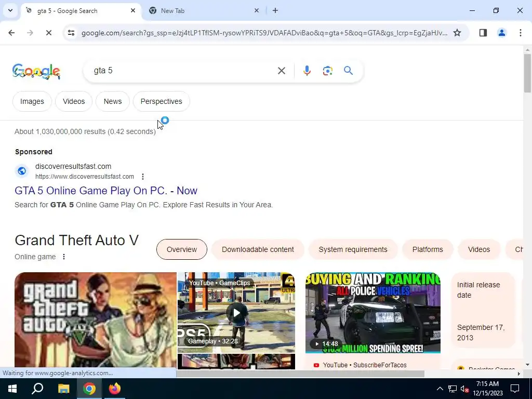The width and height of the screenshot is (532, 399).
Task: Click the horizontal scrollbar right arrow
Action: tap(519, 374)
